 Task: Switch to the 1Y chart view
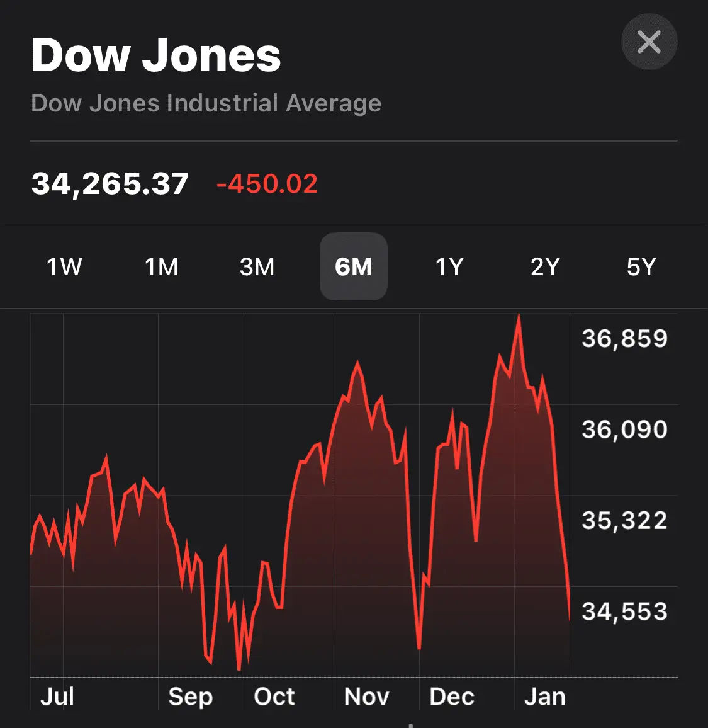pos(449,267)
